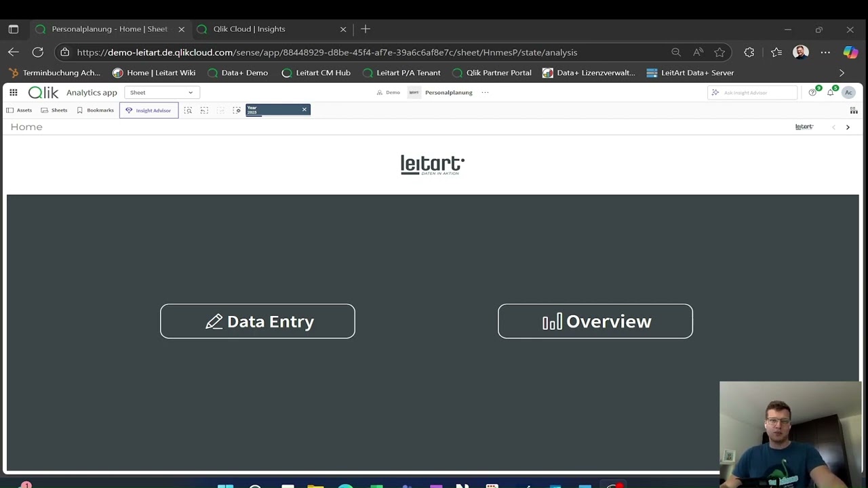Open browser zoom control
The height and width of the screenshot is (488, 868).
[x=676, y=52]
